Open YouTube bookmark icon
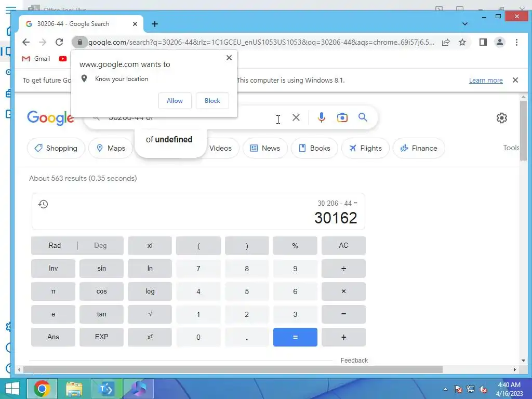The width and height of the screenshot is (532, 399). click(x=63, y=59)
